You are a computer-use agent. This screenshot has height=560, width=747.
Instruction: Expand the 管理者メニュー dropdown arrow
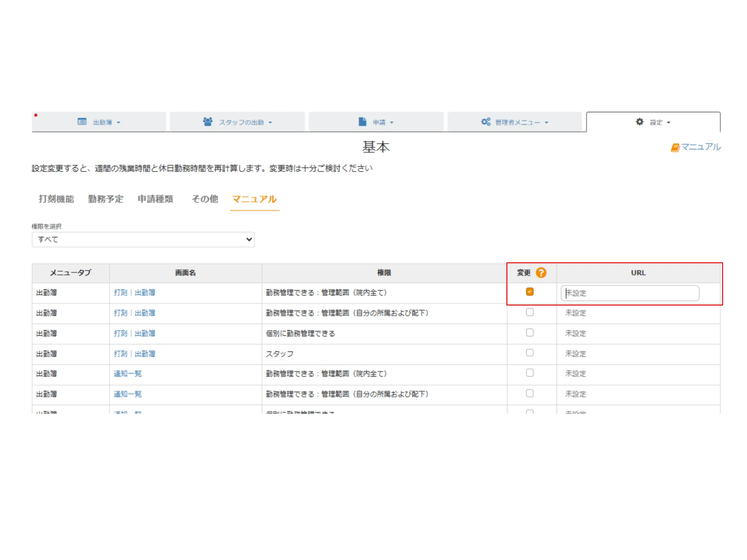pos(546,122)
